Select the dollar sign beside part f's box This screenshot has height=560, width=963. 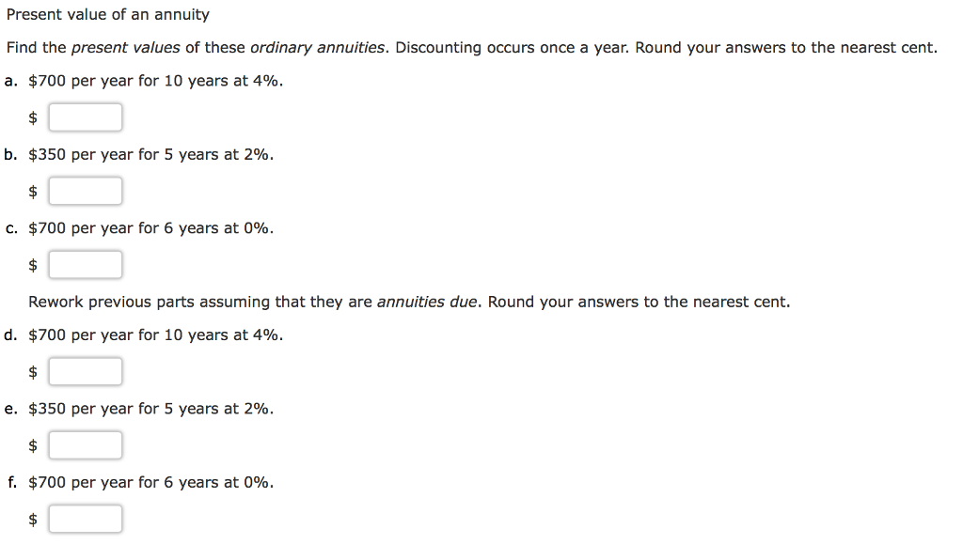(x=32, y=518)
